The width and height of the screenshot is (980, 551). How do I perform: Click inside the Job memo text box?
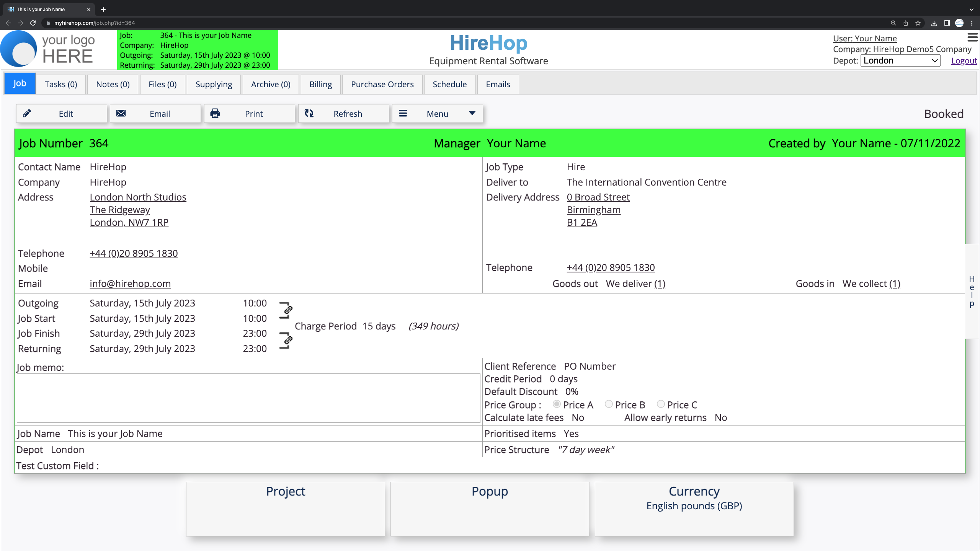[x=248, y=398]
